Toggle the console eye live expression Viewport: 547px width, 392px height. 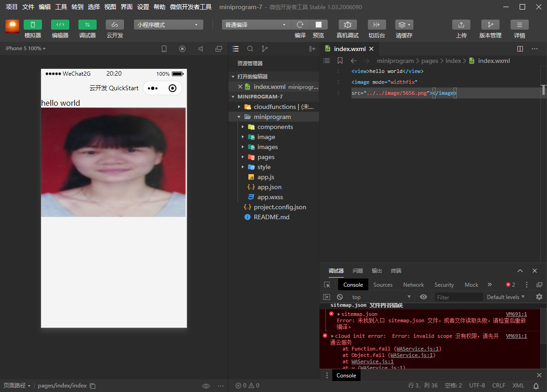point(423,297)
